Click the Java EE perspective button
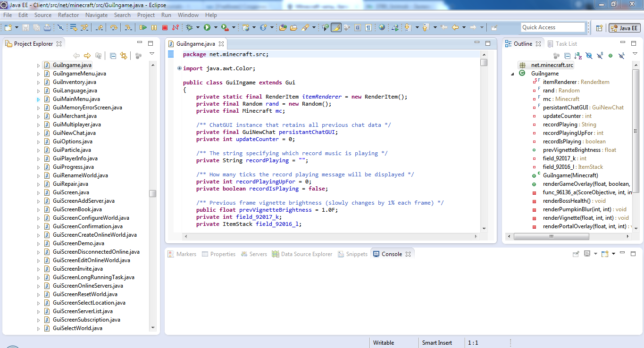The height and width of the screenshot is (348, 644). coord(624,28)
